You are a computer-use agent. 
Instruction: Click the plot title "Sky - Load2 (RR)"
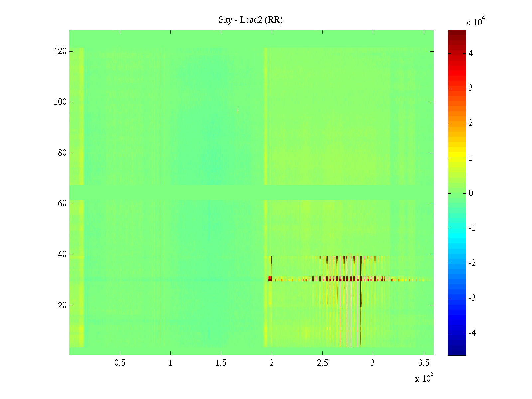pos(250,20)
